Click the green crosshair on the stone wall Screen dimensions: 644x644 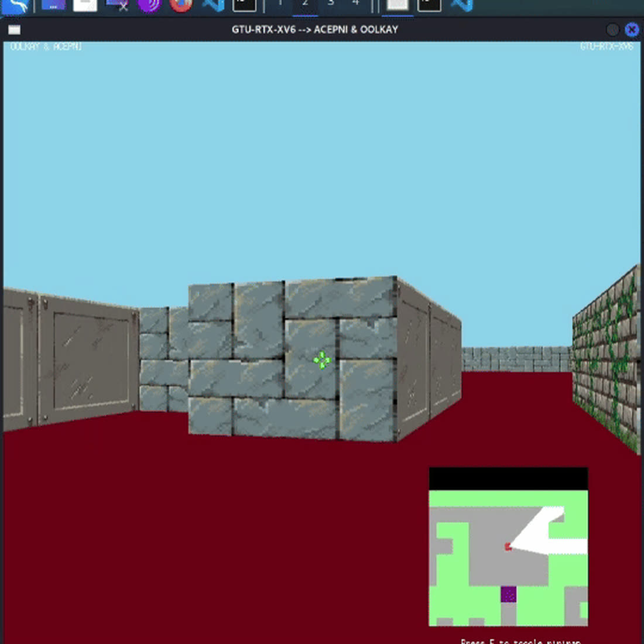(x=322, y=360)
